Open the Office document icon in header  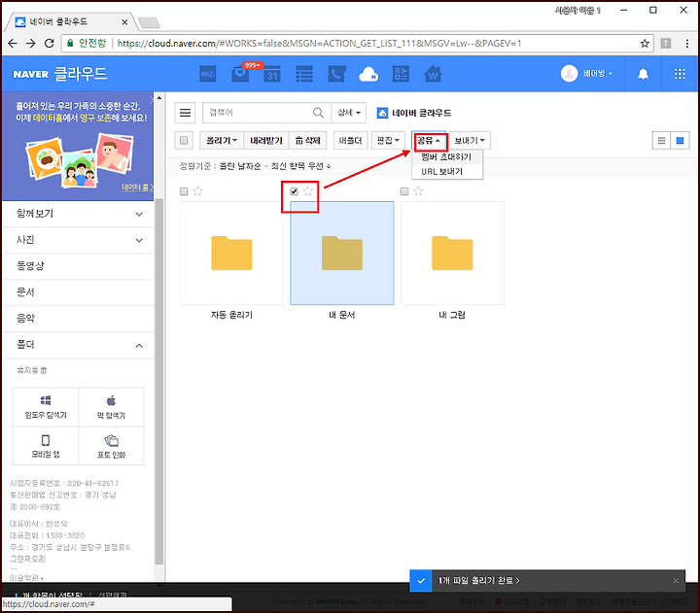click(x=401, y=74)
